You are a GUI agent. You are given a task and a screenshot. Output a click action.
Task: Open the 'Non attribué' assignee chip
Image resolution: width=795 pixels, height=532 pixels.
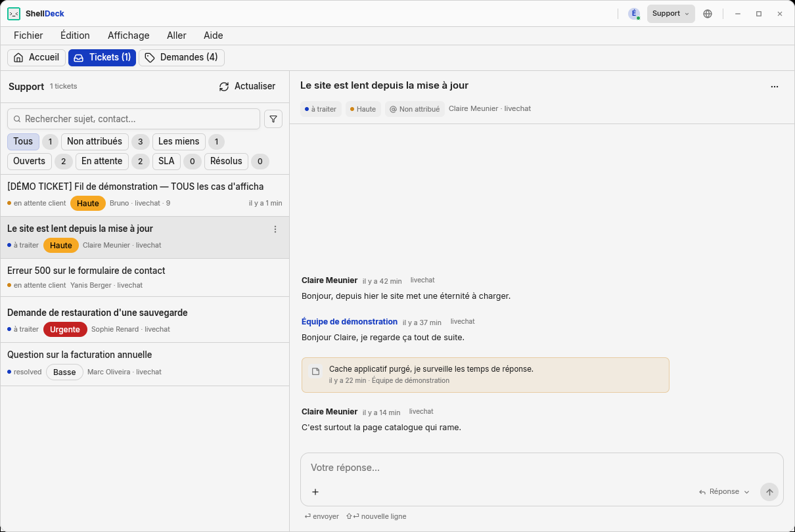point(415,109)
